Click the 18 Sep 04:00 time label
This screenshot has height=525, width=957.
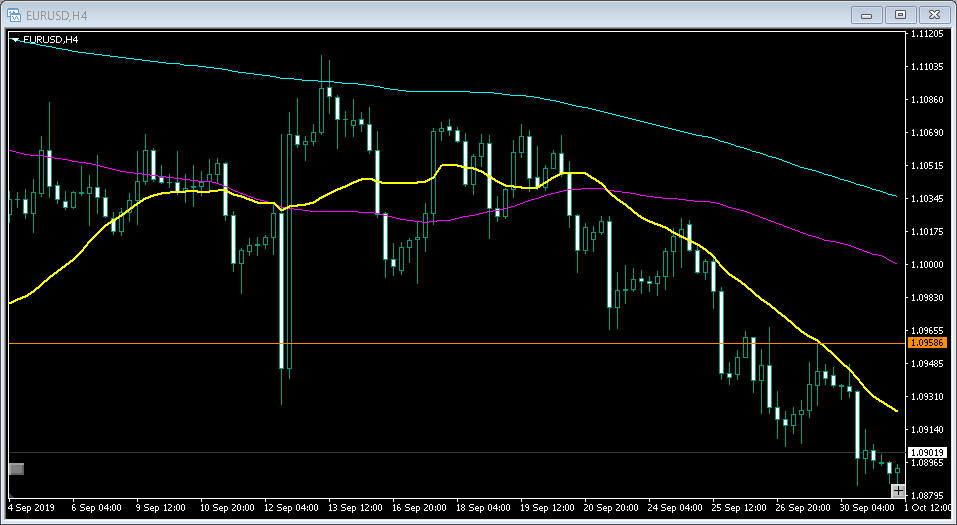[483, 507]
